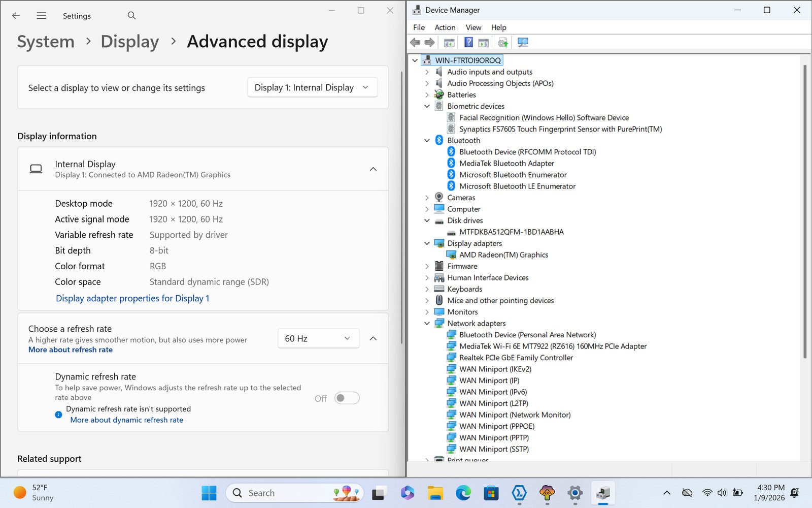The width and height of the screenshot is (812, 508).
Task: Click Display adapter properties for Display 1
Action: pos(132,298)
